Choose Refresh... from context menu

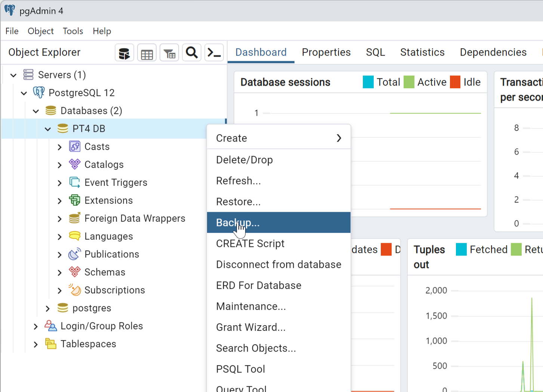click(279, 181)
